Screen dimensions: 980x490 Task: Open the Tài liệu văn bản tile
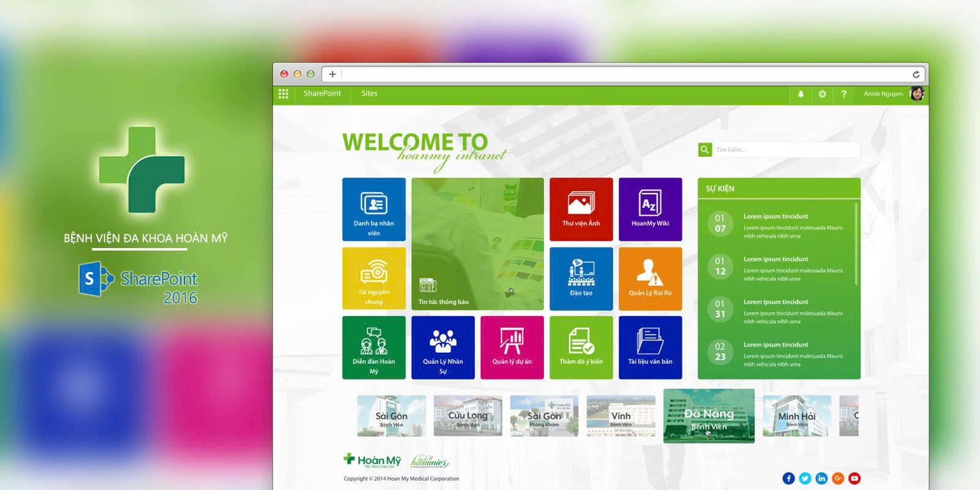(650, 347)
